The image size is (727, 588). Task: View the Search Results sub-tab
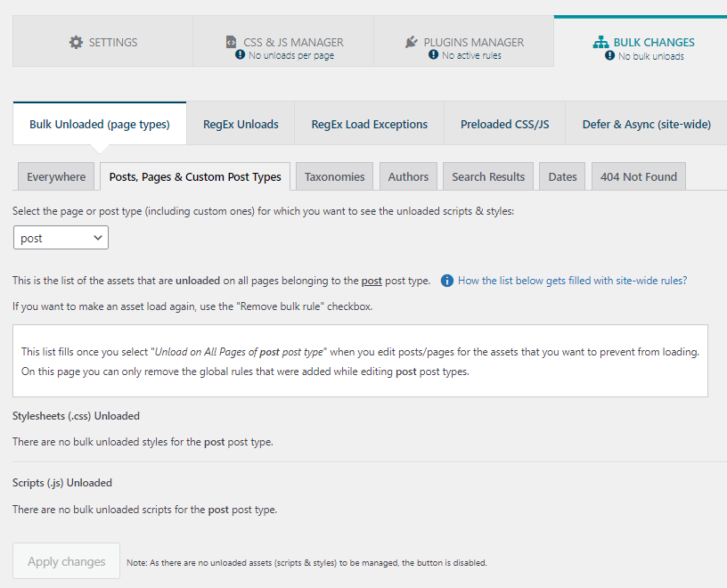click(487, 176)
